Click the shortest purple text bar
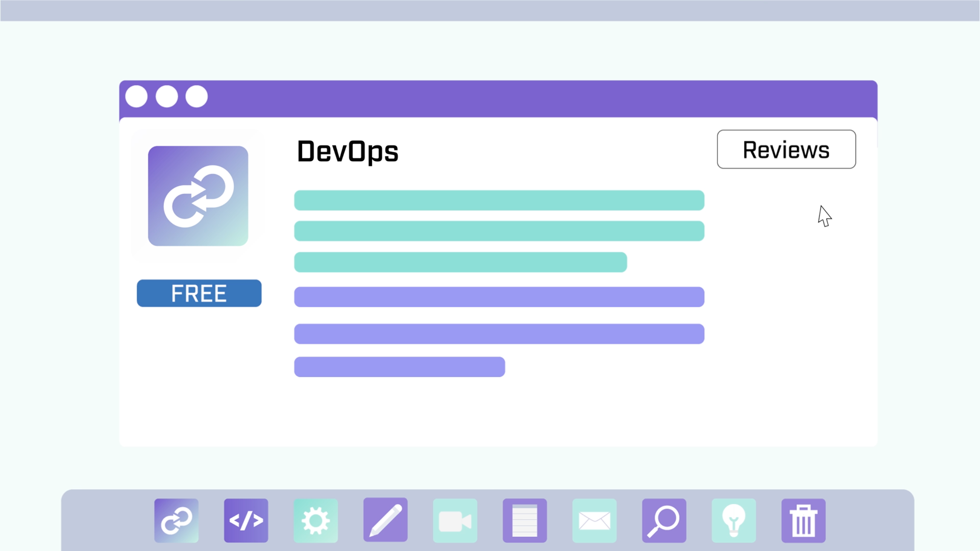The height and width of the screenshot is (551, 980). 399,367
